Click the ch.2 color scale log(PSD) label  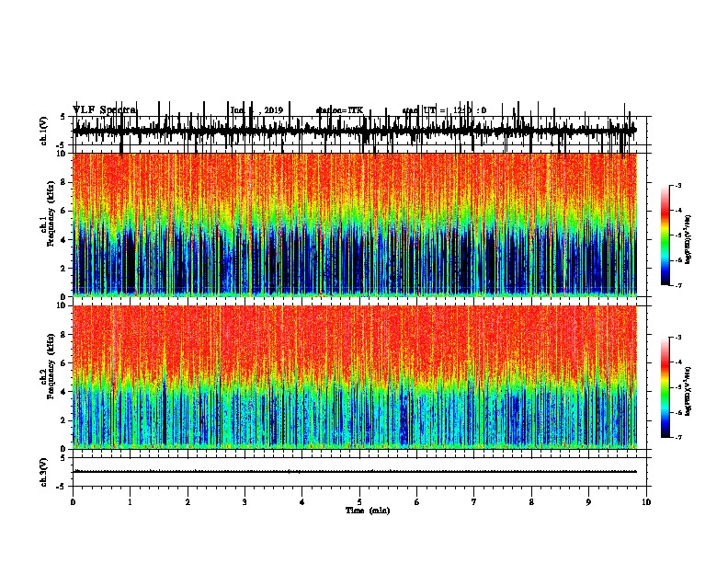(688, 391)
